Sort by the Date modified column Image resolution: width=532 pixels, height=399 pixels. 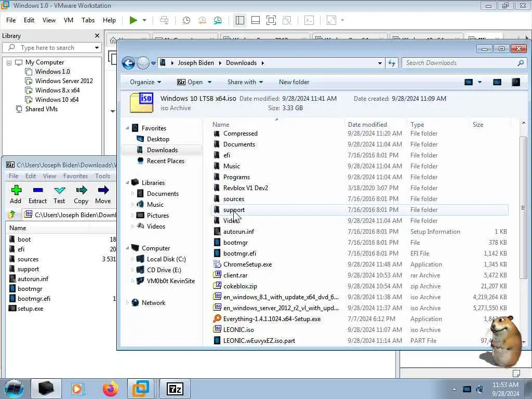(x=367, y=125)
